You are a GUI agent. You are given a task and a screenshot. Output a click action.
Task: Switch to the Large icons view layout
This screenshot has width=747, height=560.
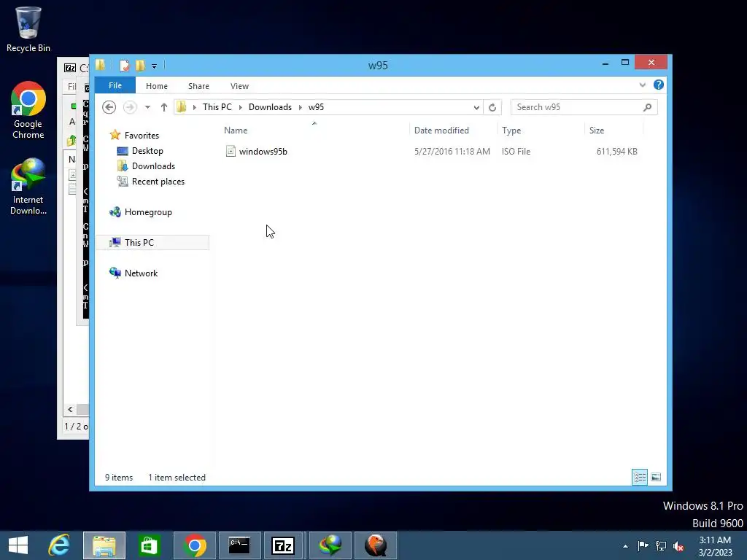(x=656, y=477)
